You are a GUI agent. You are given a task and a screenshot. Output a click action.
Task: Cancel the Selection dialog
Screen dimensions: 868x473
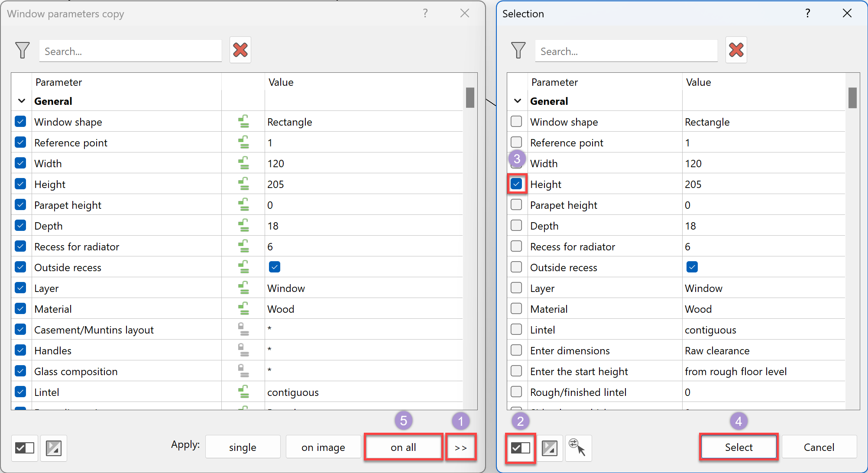pyautogui.click(x=819, y=447)
